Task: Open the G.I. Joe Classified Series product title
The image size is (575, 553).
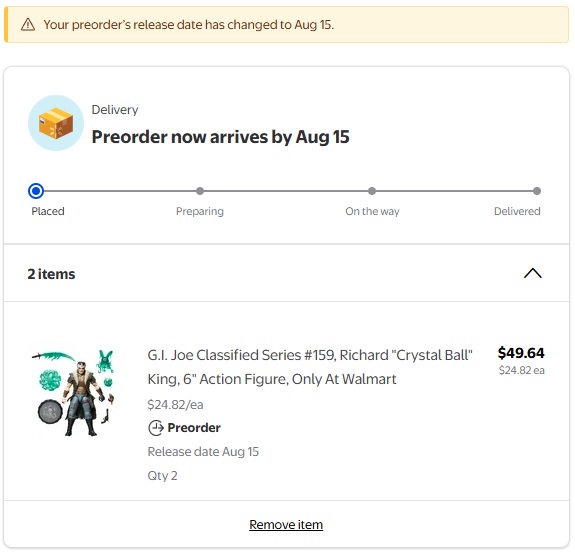Action: click(310, 367)
